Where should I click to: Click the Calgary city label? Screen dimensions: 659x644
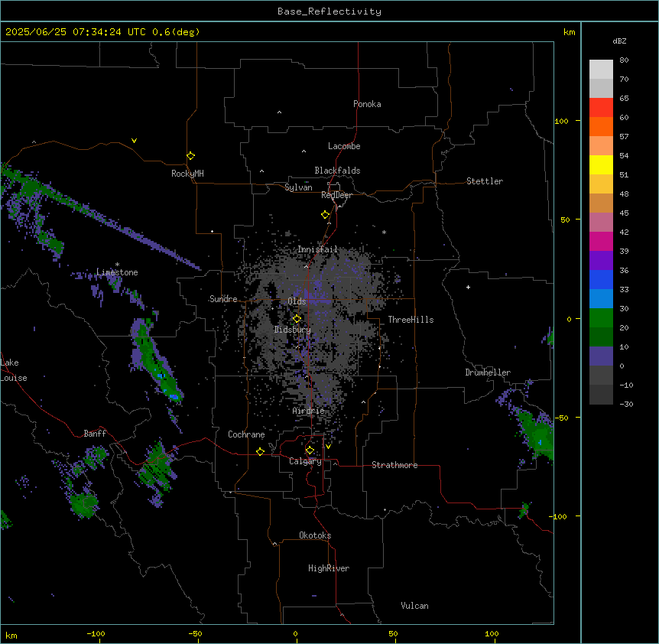(x=306, y=461)
